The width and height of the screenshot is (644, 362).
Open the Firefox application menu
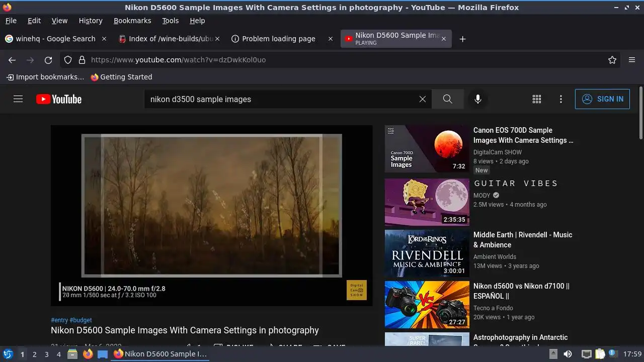(632, 60)
